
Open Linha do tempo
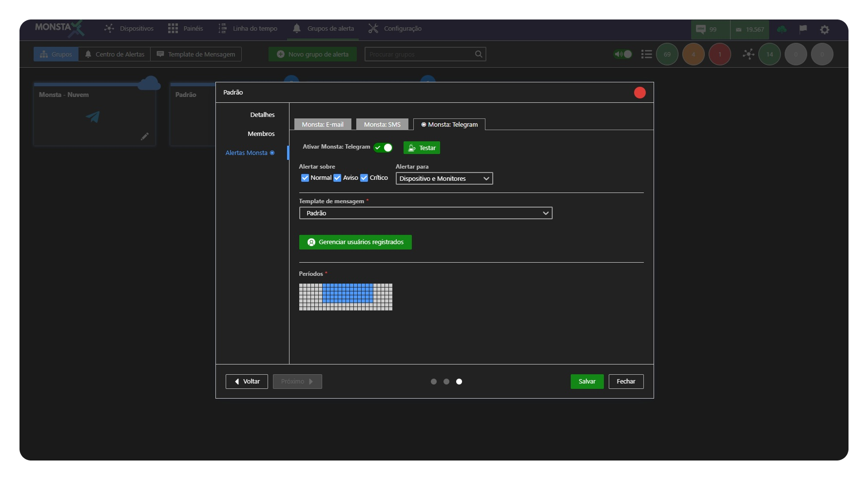(248, 29)
